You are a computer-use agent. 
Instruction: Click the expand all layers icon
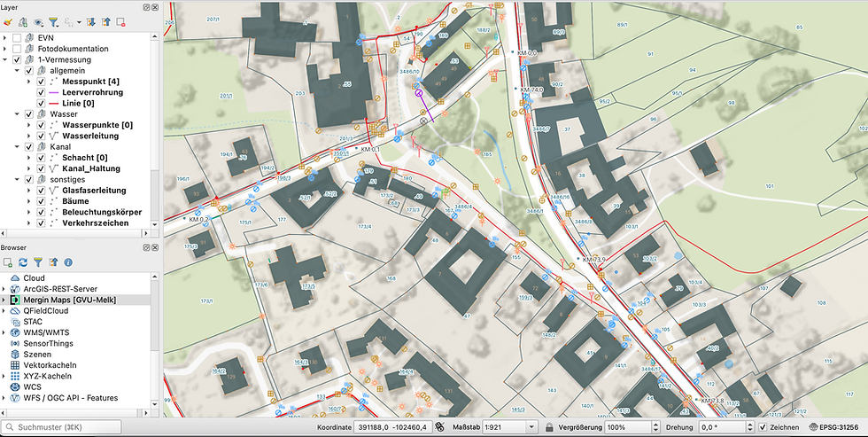pos(91,22)
